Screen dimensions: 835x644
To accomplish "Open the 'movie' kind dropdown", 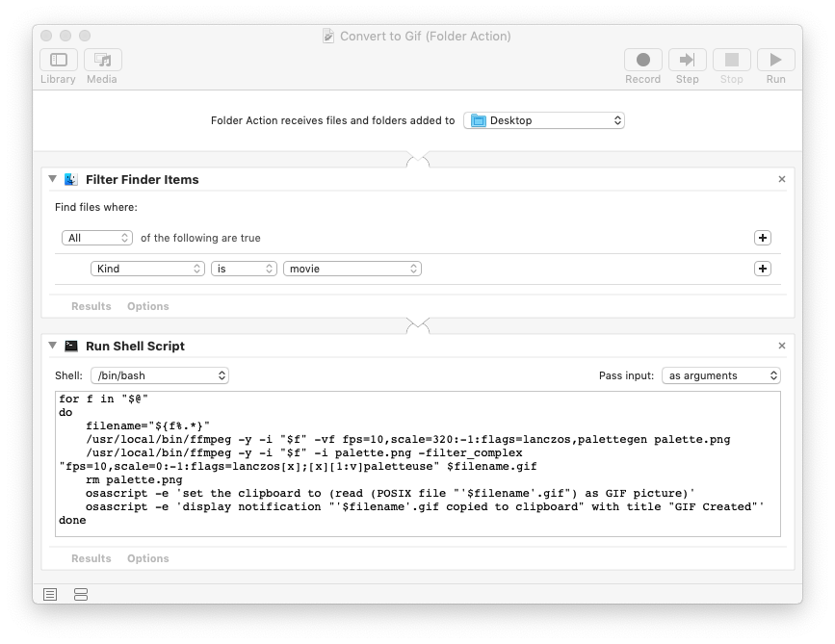I will click(x=352, y=269).
